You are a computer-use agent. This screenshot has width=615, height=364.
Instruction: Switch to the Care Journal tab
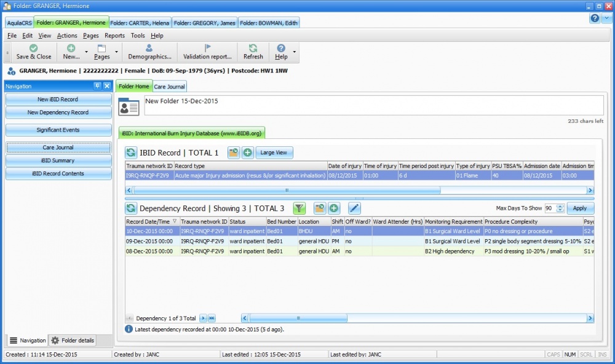pyautogui.click(x=169, y=87)
